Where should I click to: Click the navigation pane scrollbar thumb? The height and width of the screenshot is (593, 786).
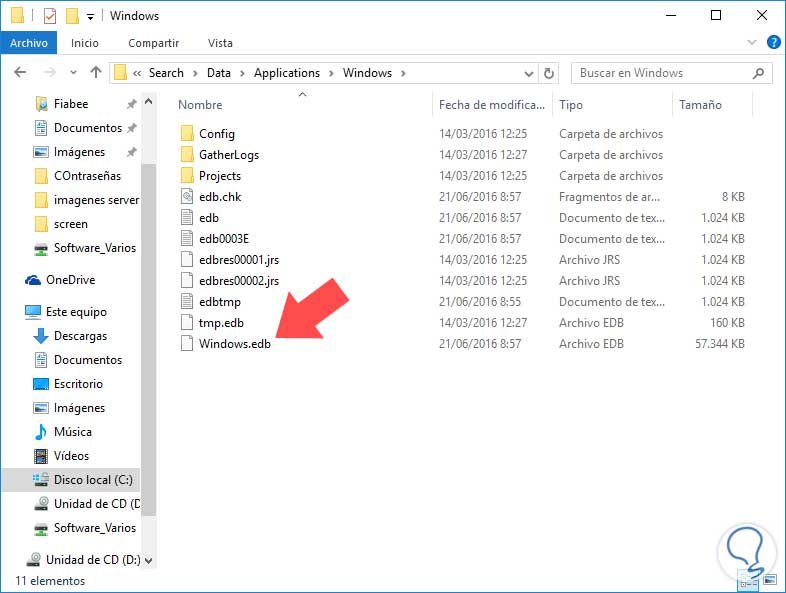[148, 339]
